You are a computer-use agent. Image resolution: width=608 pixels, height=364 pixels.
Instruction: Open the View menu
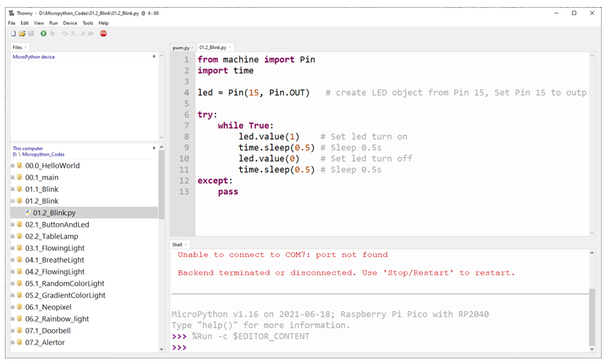coord(39,23)
